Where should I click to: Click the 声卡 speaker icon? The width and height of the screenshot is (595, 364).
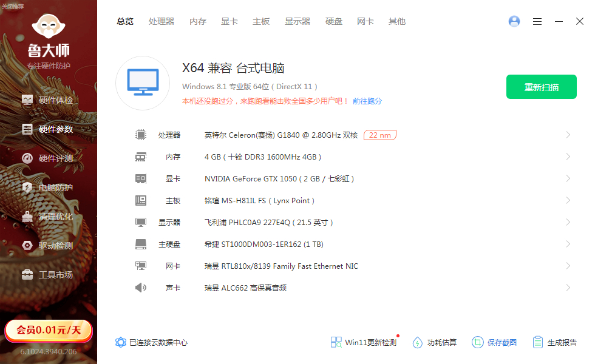(141, 288)
